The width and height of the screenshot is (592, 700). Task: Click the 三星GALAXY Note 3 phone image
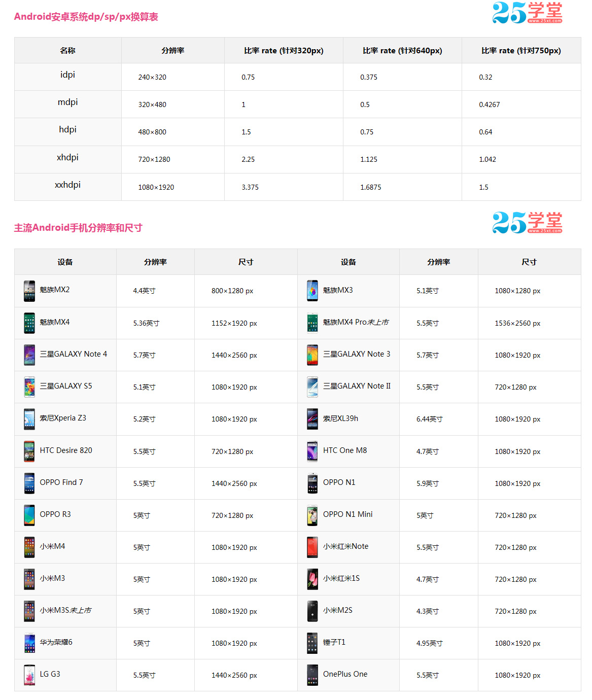click(312, 355)
